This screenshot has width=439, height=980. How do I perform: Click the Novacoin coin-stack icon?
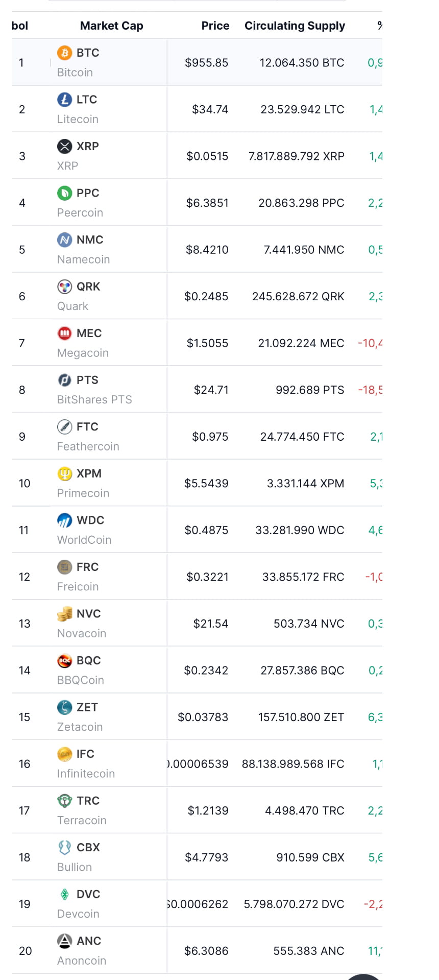(x=64, y=613)
